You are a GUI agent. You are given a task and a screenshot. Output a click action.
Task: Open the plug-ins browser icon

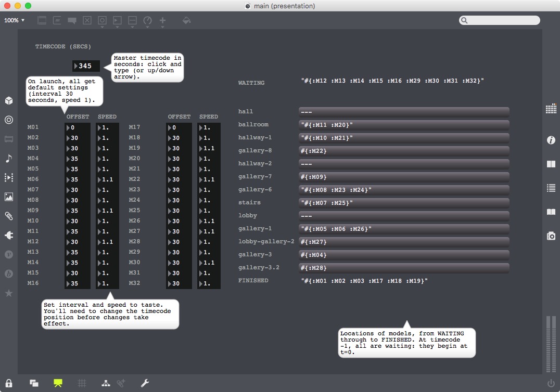pos(9,236)
